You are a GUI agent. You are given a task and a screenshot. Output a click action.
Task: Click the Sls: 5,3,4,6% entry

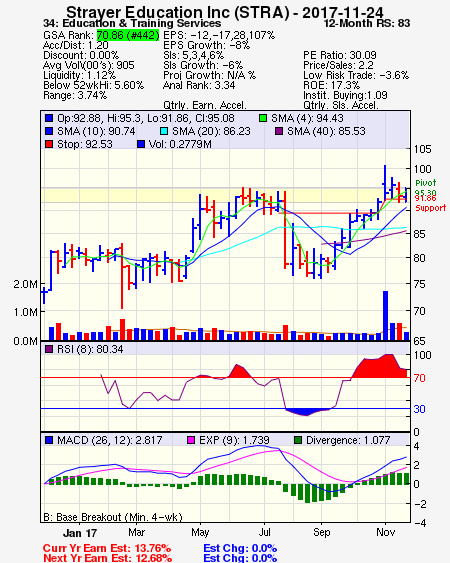click(x=194, y=55)
